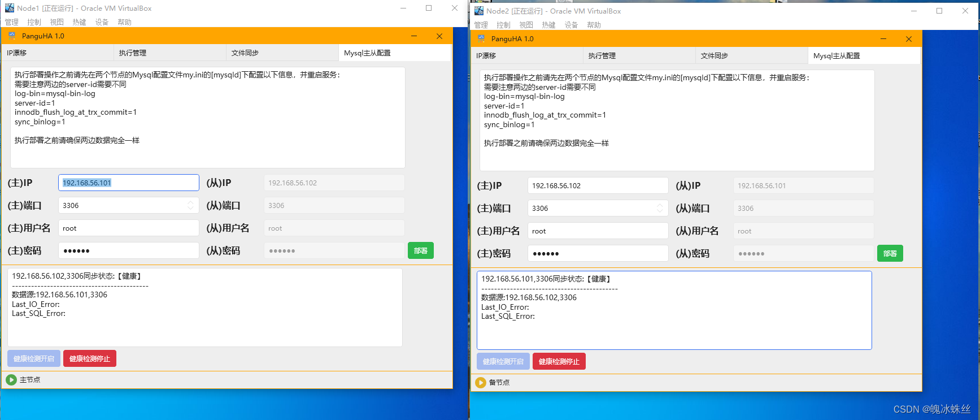Click the green 部署 button in Node1
Screen dimensions: 980x420
(421, 250)
